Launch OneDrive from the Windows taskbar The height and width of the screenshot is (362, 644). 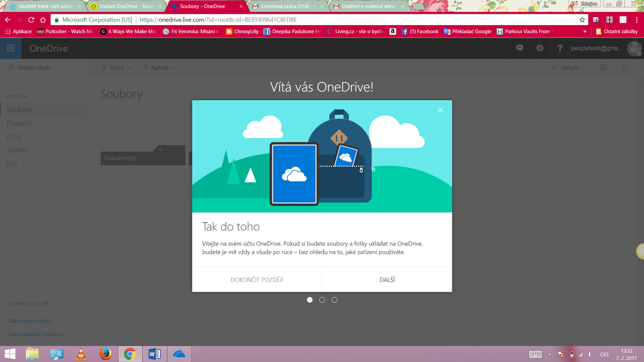pyautogui.click(x=179, y=354)
